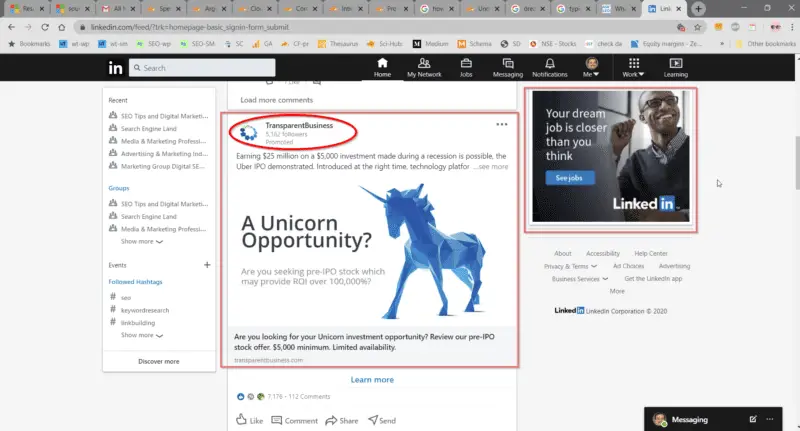Open the Groups heading link
Image resolution: width=800 pixels, height=431 pixels.
(119, 188)
